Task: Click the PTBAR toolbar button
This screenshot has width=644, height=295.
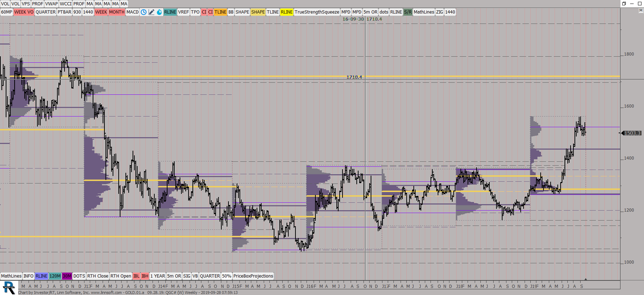Action: tap(65, 12)
